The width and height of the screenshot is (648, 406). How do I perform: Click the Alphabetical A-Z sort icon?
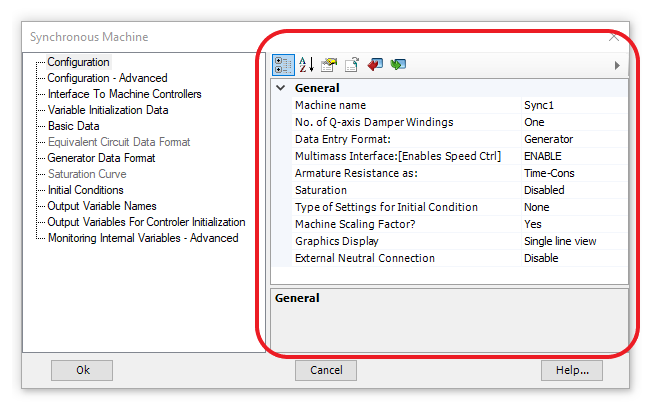point(307,65)
